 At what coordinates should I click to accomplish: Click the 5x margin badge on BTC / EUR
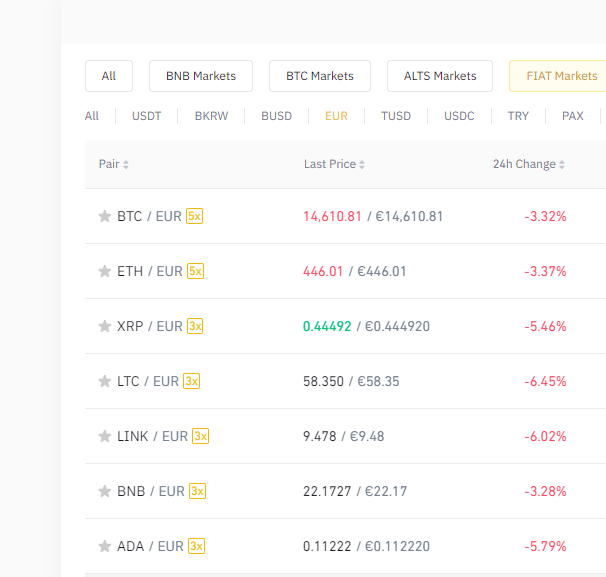195,216
